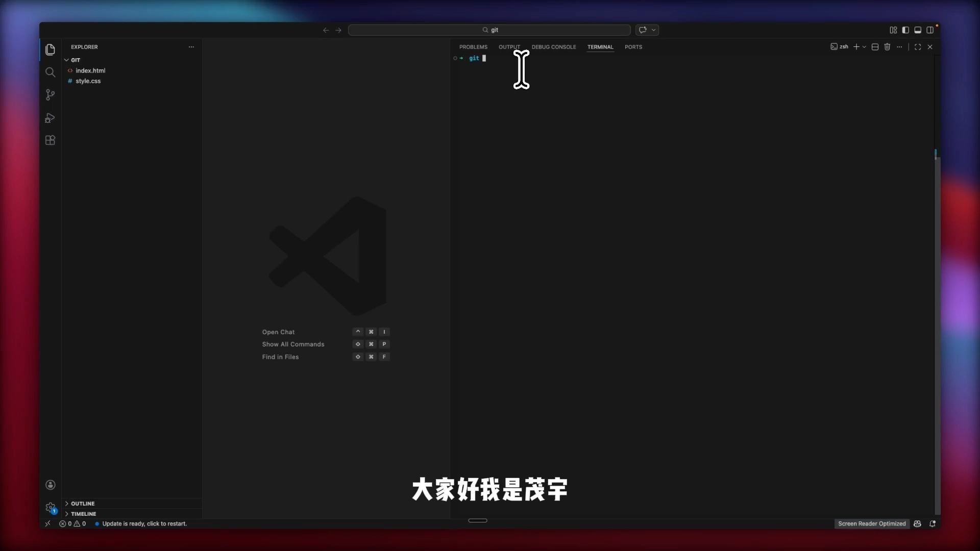Image resolution: width=980 pixels, height=551 pixels.
Task: Kill terminal with the trash icon
Action: [x=887, y=47]
